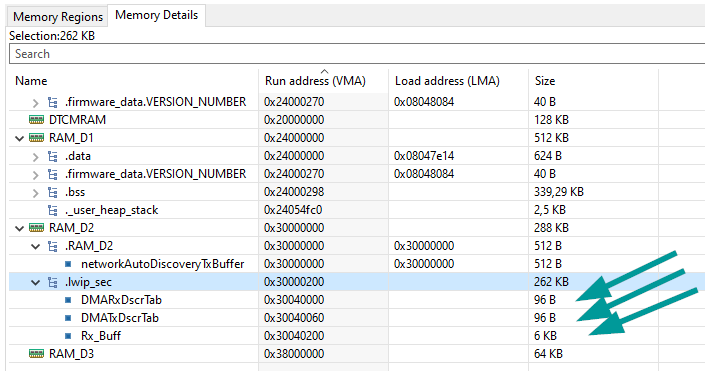
Task: Sort by Run address (VMA) column header
Action: (x=315, y=81)
